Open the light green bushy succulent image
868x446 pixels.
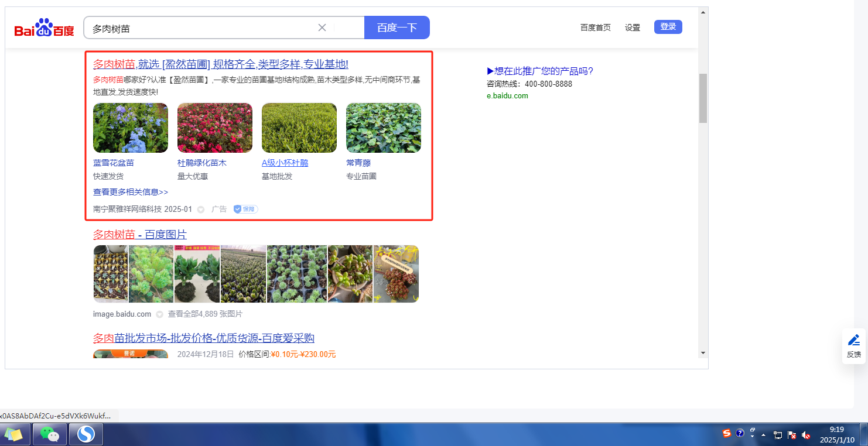(x=151, y=274)
